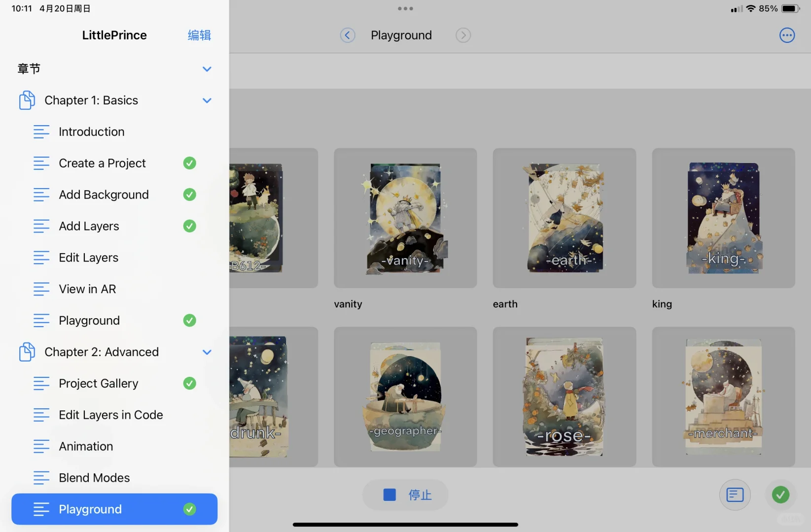Open Edit Layers in Code page
Viewport: 811px width, 532px height.
(x=114, y=415)
